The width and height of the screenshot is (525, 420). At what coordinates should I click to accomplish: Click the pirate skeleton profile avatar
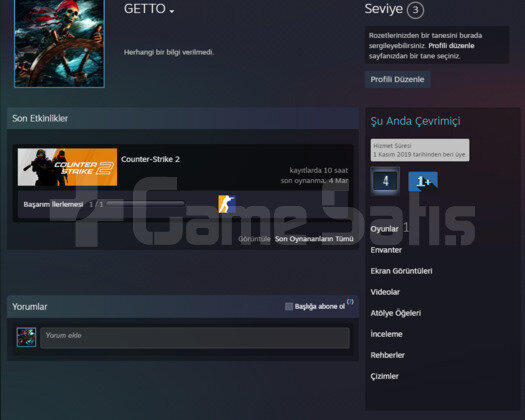(x=60, y=44)
